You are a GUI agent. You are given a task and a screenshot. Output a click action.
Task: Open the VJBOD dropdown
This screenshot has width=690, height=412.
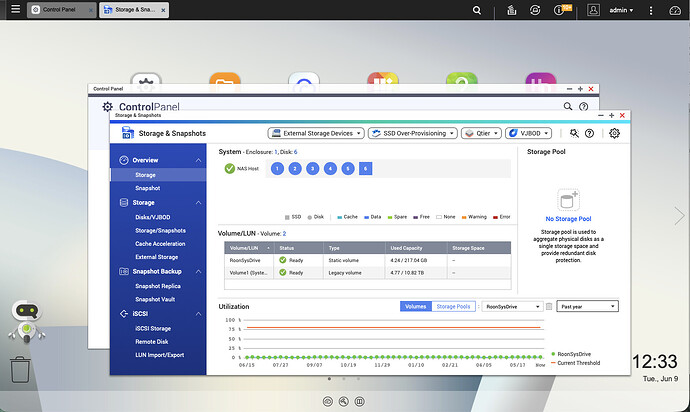pos(529,133)
